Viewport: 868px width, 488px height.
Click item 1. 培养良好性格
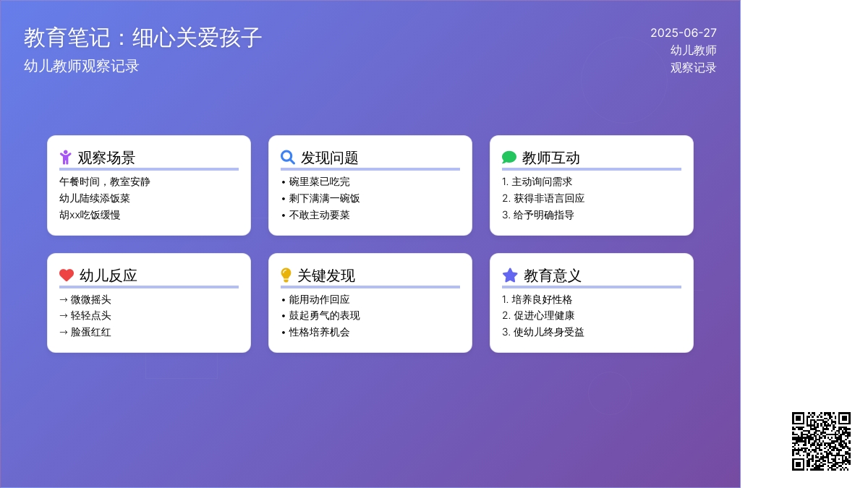pos(537,299)
